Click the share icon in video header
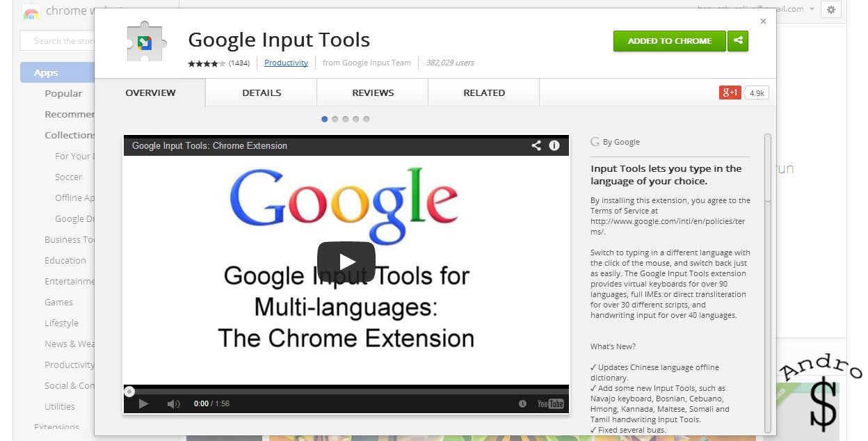The image size is (868, 441). [x=536, y=145]
